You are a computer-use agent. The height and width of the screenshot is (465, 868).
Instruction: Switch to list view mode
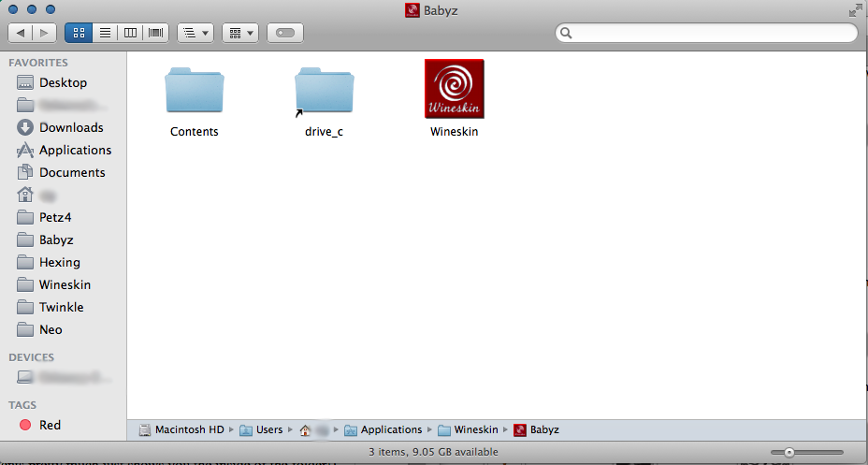105,33
